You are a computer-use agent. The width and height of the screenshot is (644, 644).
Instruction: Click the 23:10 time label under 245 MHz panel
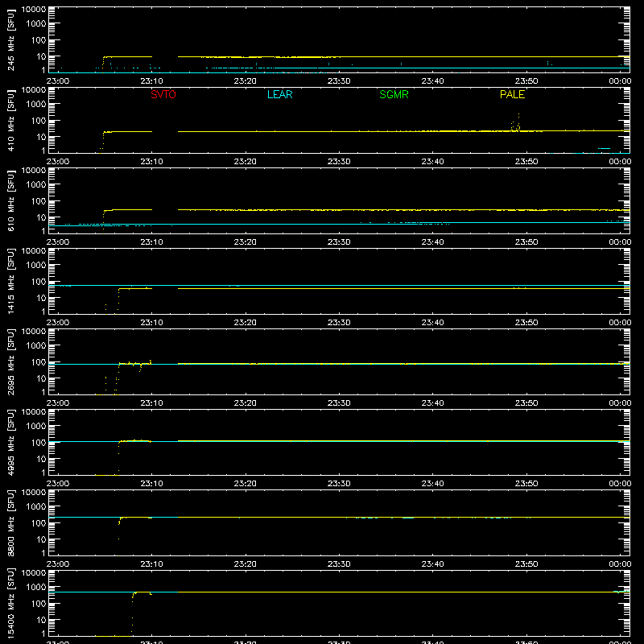(x=151, y=81)
